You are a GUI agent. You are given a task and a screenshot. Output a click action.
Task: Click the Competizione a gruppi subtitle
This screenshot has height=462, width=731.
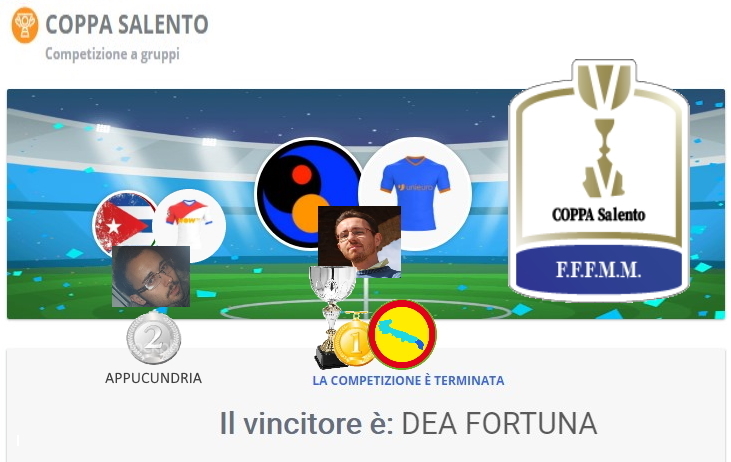coord(112,54)
